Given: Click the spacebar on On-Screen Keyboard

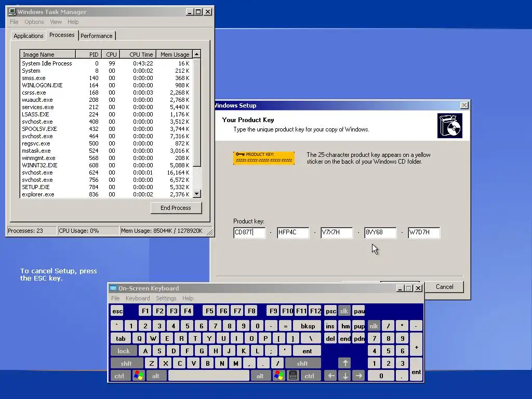Looking at the screenshot, I should coord(209,376).
